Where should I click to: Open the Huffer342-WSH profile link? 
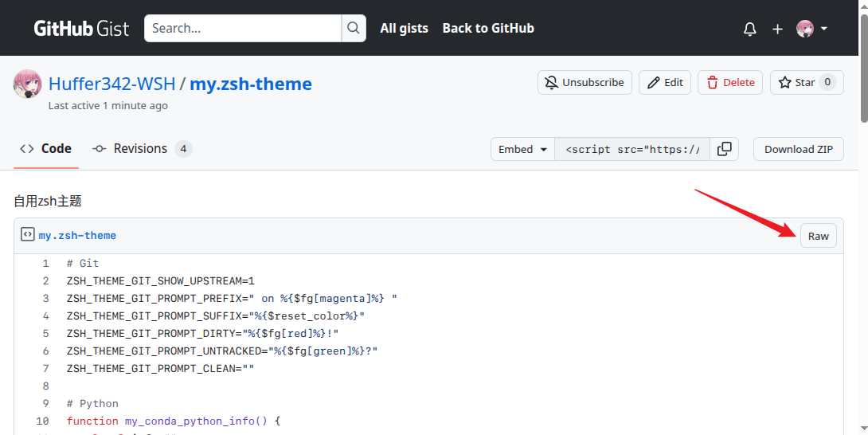click(111, 84)
